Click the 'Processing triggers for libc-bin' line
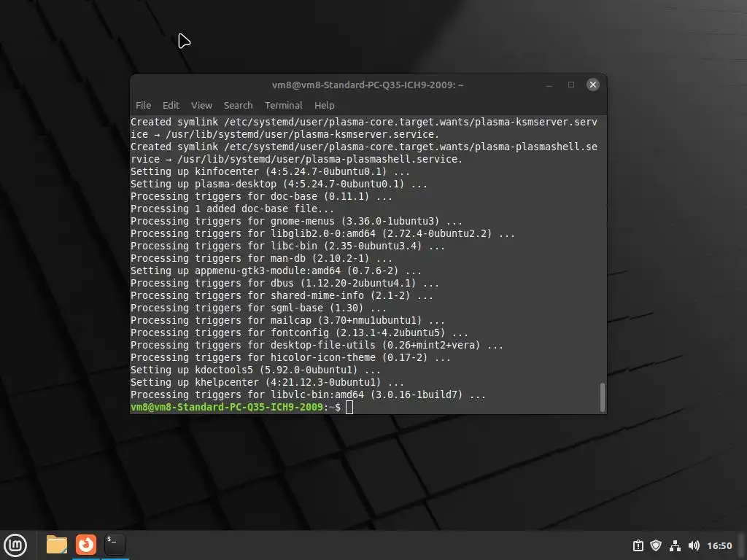 coord(287,246)
